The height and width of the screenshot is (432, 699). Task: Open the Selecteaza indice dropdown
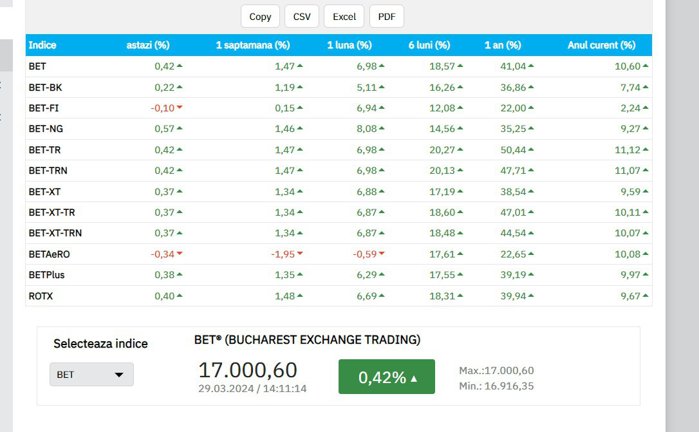[x=91, y=374]
